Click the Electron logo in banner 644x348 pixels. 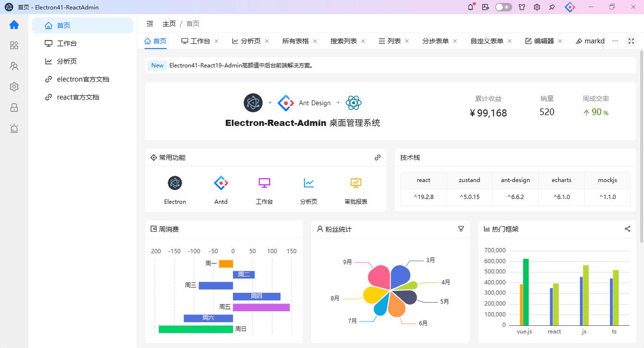253,103
